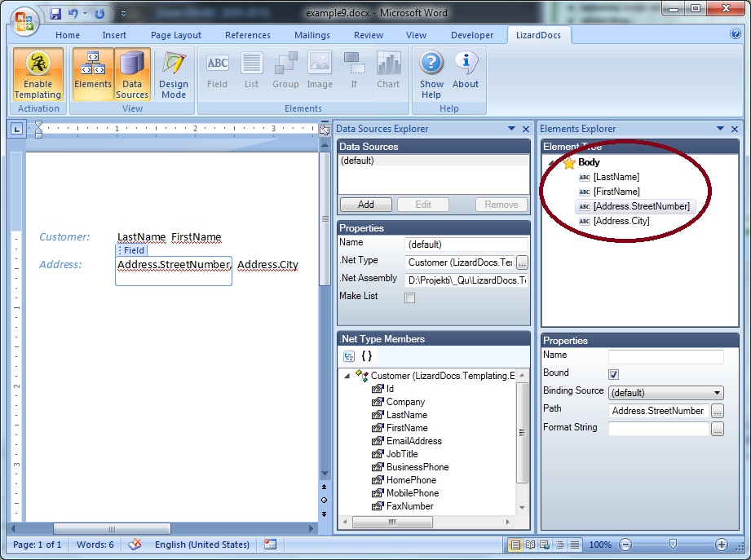Viewport: 751px width, 560px height.
Task: Save document via quick access icon
Action: point(55,14)
